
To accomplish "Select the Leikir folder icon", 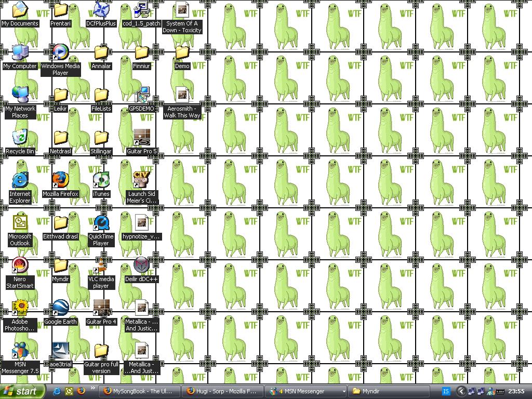I will tap(60, 99).
